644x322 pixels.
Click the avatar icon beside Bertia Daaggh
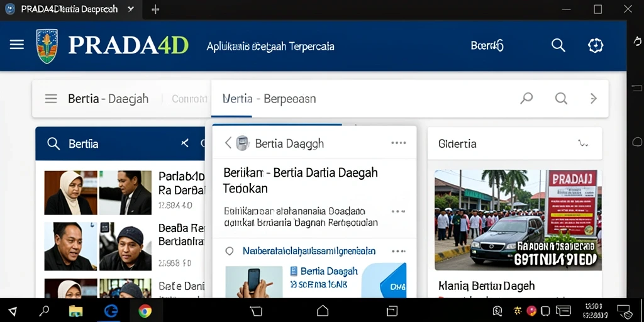point(242,143)
